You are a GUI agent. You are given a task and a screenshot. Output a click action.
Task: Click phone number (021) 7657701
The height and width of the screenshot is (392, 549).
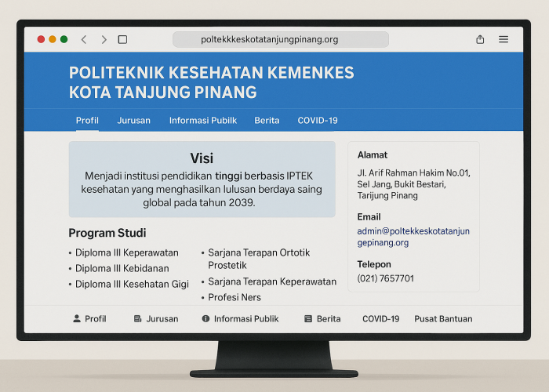click(386, 278)
